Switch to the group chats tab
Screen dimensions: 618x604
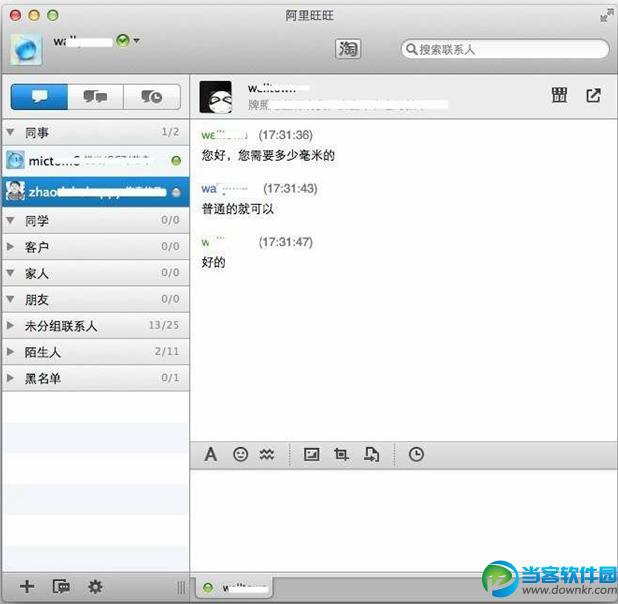(x=95, y=97)
